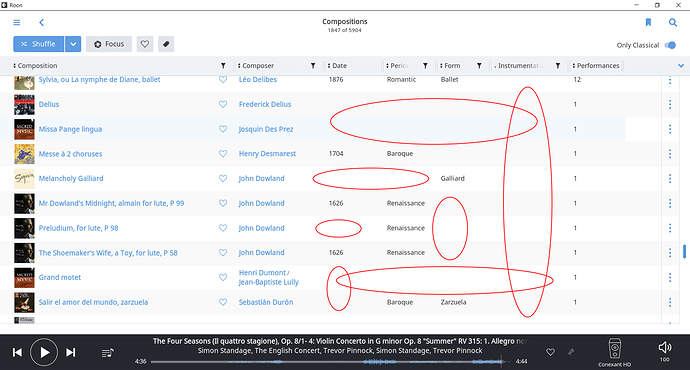This screenshot has height=370, width=690.
Task: Favorite Melancholy Galliard with heart
Action: pos(223,179)
